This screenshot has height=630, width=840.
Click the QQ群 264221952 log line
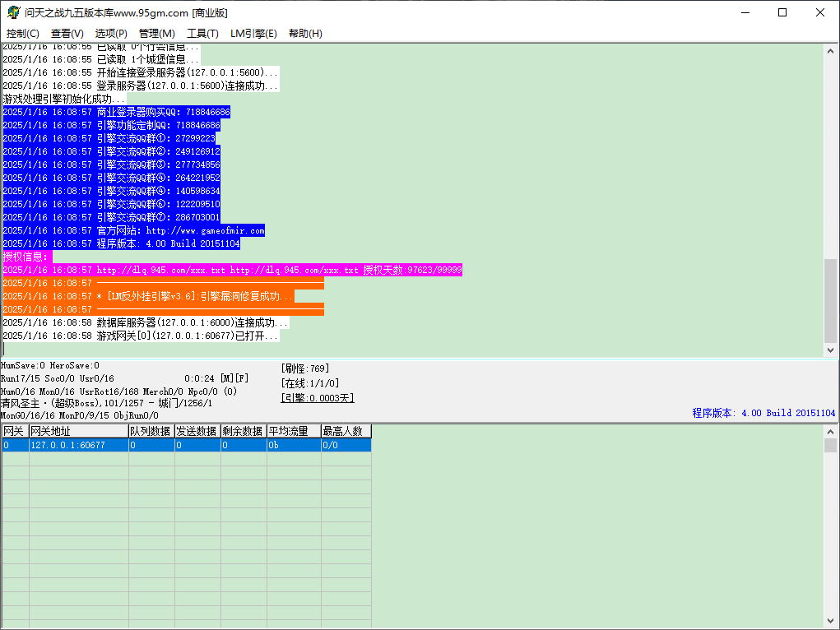pos(111,178)
